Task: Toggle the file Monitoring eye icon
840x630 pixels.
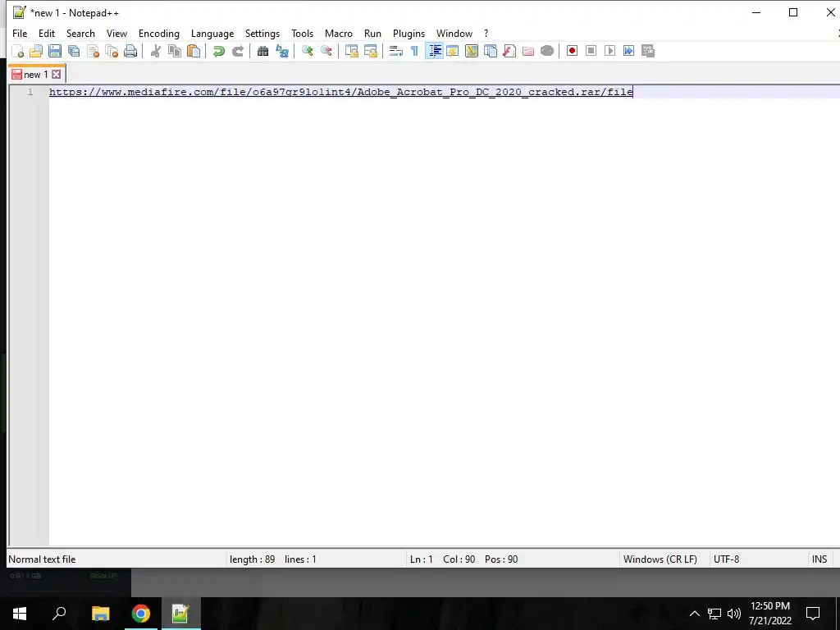Action: (547, 51)
